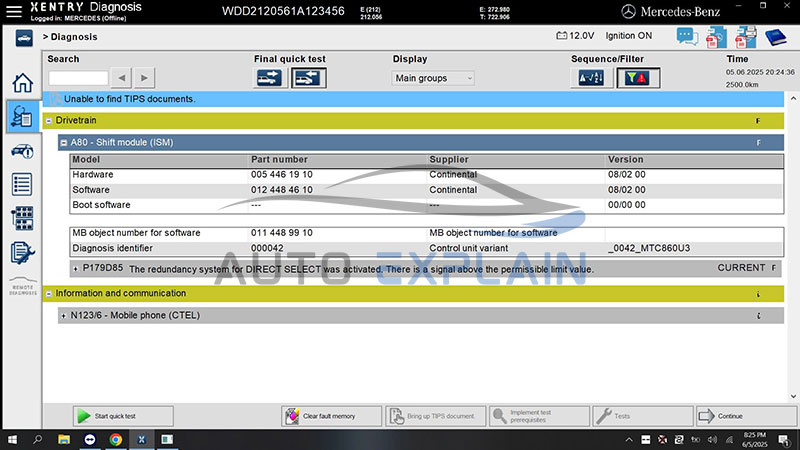The image size is (800, 450).
Task: Click the > Diagnosis breadcrumb
Action: [70, 37]
